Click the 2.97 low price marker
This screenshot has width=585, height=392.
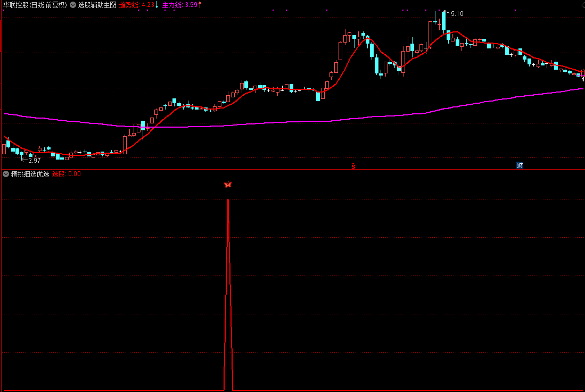(34, 160)
